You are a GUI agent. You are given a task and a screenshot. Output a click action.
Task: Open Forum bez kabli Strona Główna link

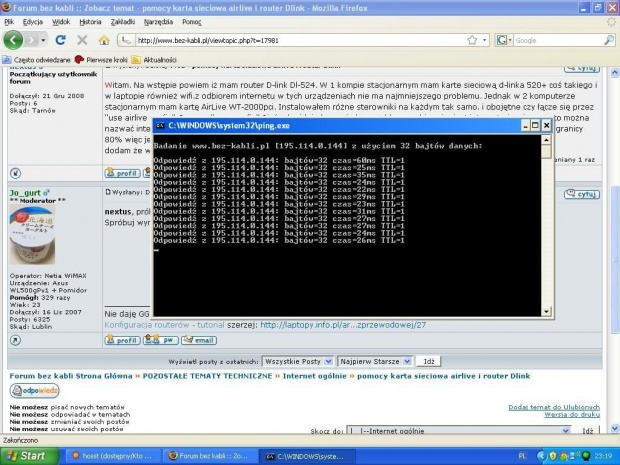tap(71, 376)
